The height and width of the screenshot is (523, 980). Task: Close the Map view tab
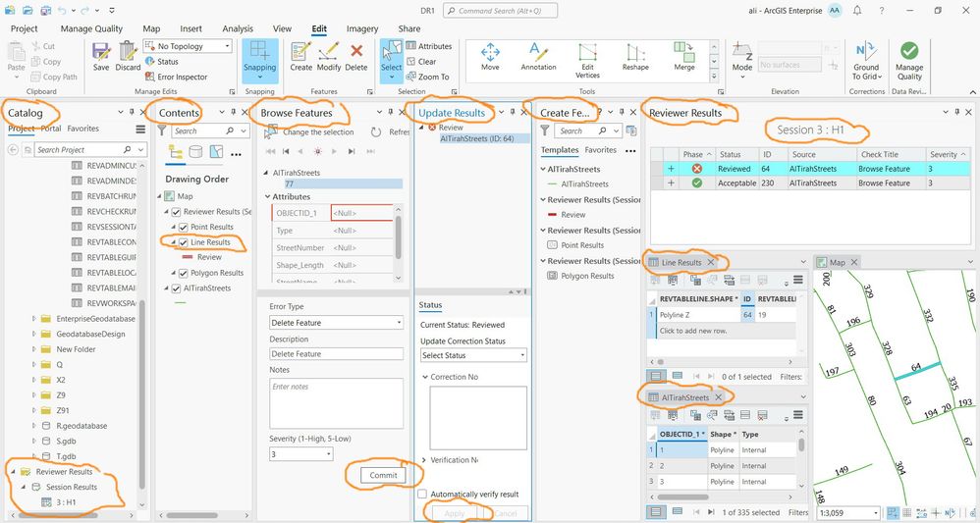point(853,262)
